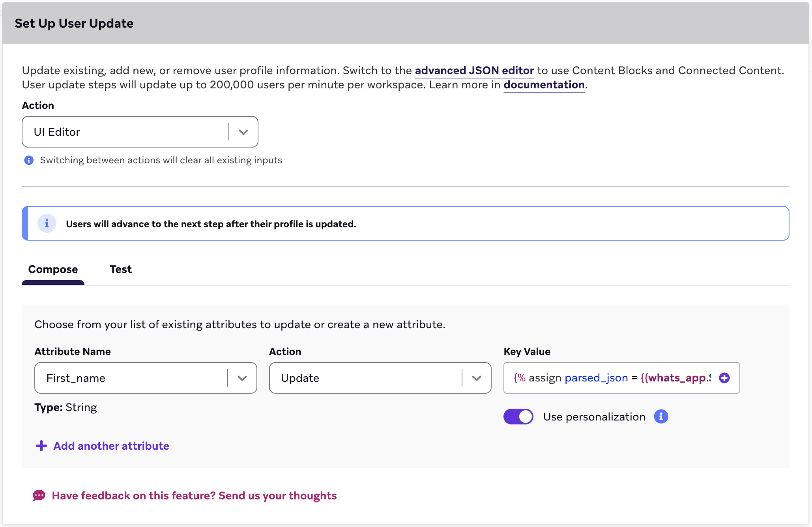Click the feedback speech bubble icon
Image resolution: width=812 pixels, height=527 pixels.
[39, 495]
